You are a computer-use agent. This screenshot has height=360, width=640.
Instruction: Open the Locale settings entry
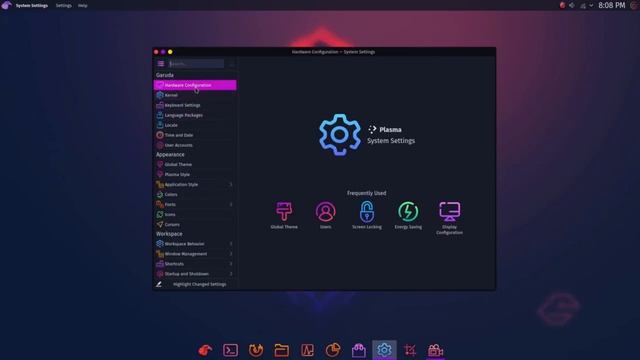195,125
